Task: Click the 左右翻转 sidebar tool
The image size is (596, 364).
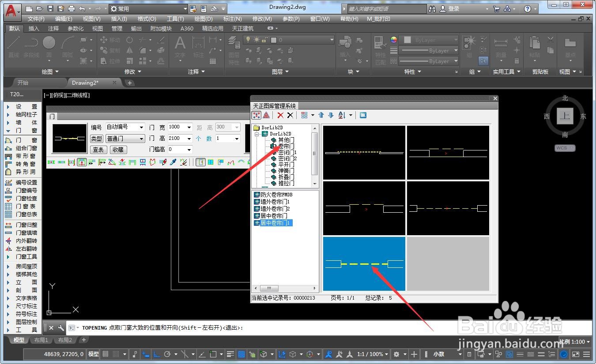Action: (21, 249)
